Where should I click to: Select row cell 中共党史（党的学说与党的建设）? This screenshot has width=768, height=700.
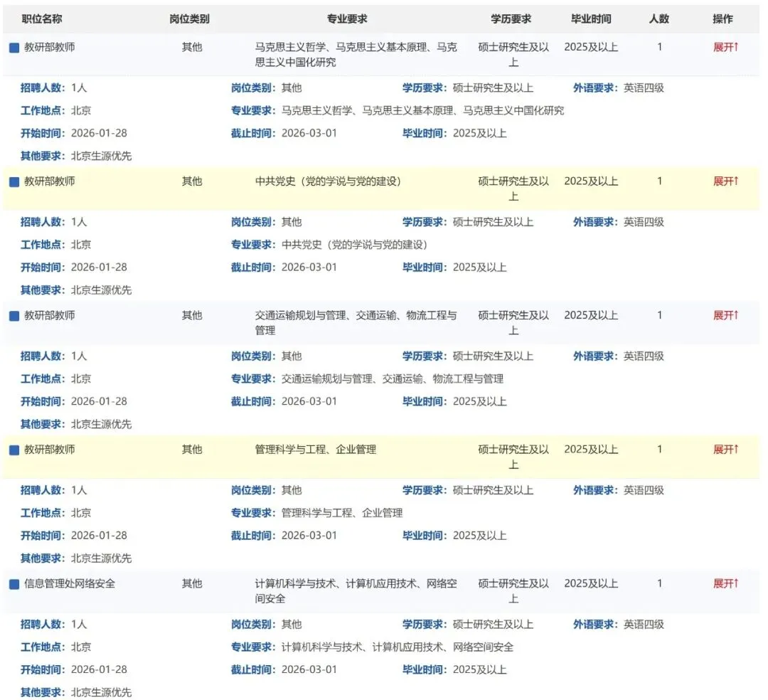click(328, 181)
